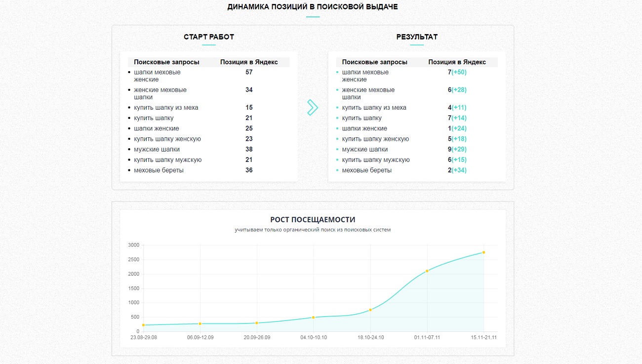The image size is (642, 364).
Task: Click the РОСТ ПОСЕЩАЕМОСТИ chart title
Action: click(x=313, y=220)
